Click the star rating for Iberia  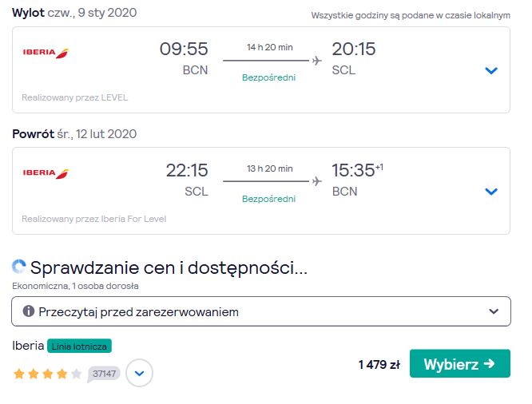tap(47, 374)
